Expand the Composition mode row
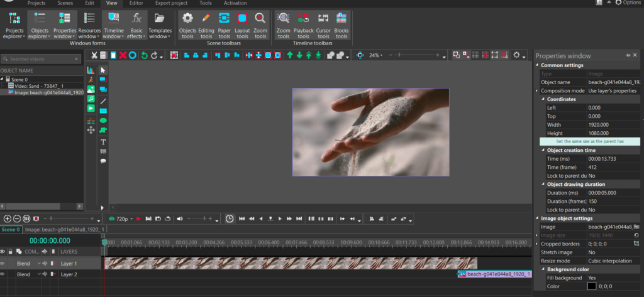The width and height of the screenshot is (644, 297). coord(537,90)
